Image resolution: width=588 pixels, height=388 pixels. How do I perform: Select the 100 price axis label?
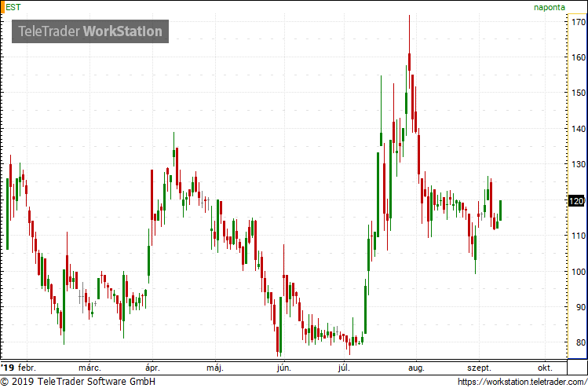[x=579, y=271]
